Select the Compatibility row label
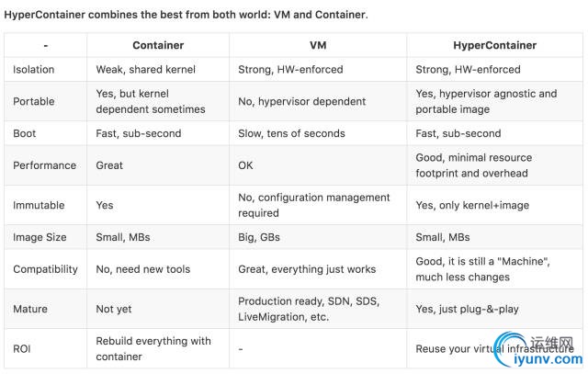Screen dimensions: 588x374 click(x=46, y=269)
